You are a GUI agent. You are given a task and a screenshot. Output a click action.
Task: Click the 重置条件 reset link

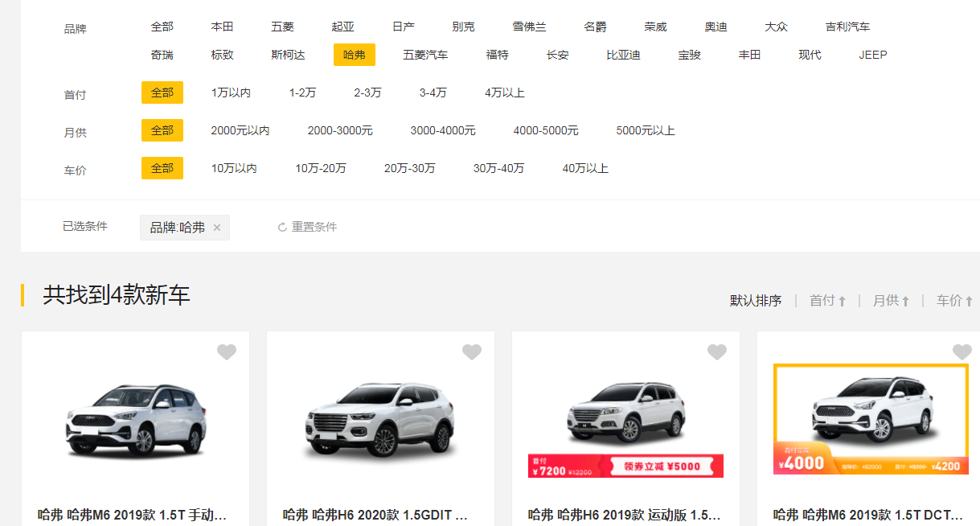[x=307, y=228]
